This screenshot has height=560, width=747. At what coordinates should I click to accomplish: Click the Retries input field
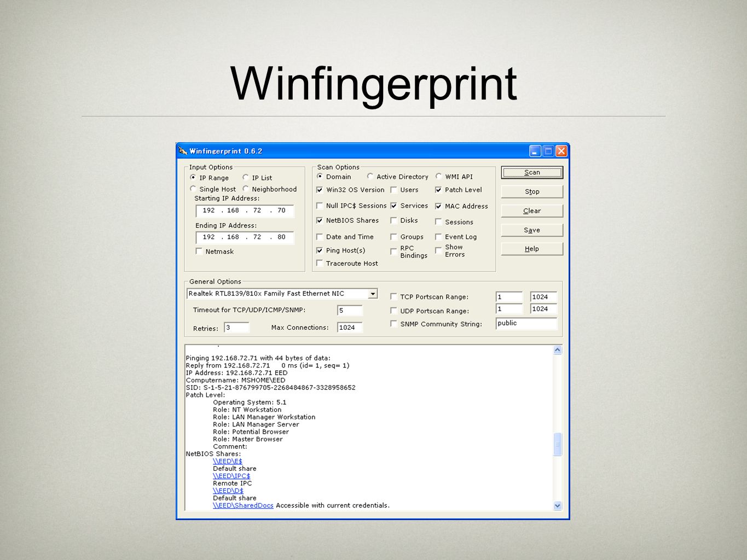[x=236, y=328]
